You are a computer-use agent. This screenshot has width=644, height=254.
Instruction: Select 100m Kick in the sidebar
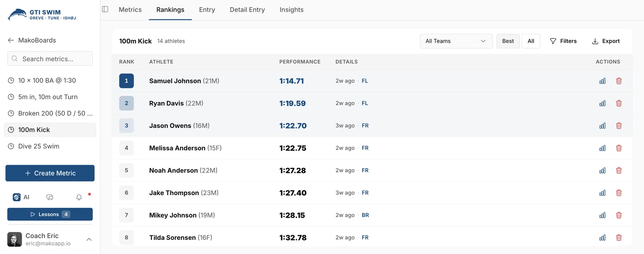pos(50,130)
